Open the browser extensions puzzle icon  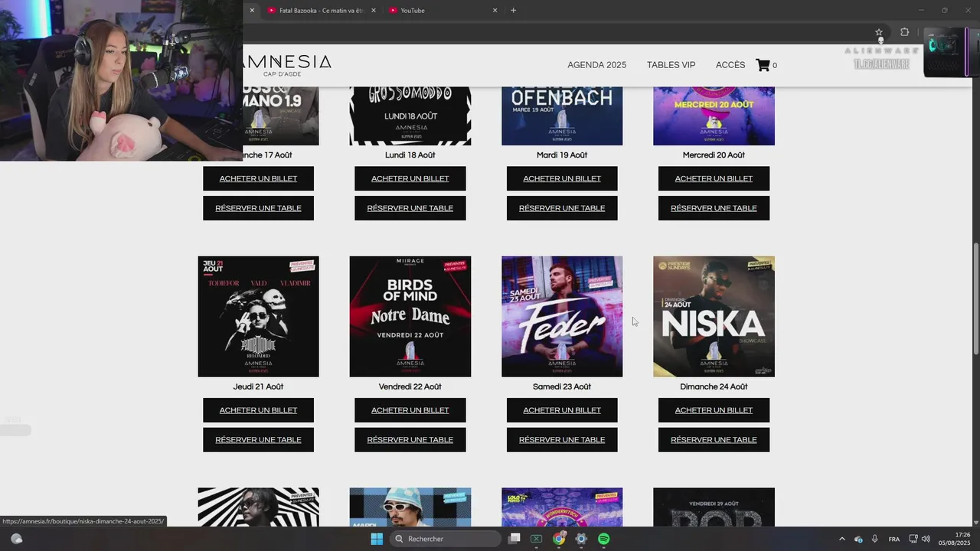(x=904, y=32)
